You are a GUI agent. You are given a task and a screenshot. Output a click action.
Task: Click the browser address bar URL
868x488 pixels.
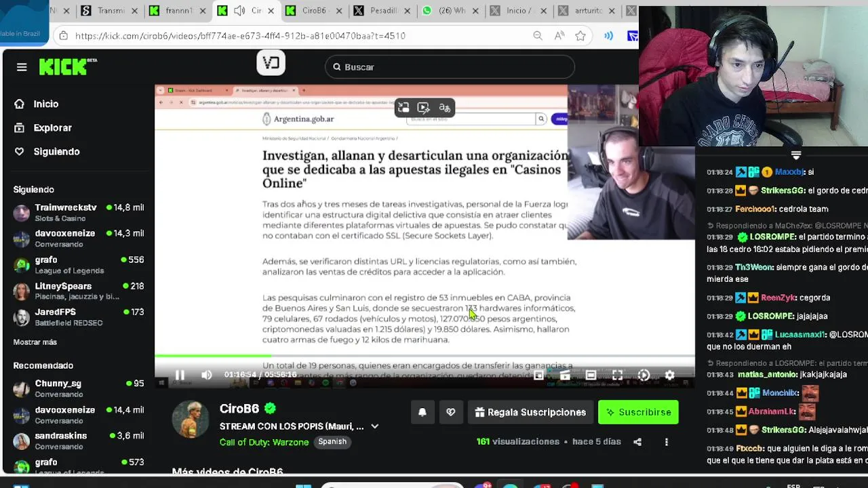240,36
